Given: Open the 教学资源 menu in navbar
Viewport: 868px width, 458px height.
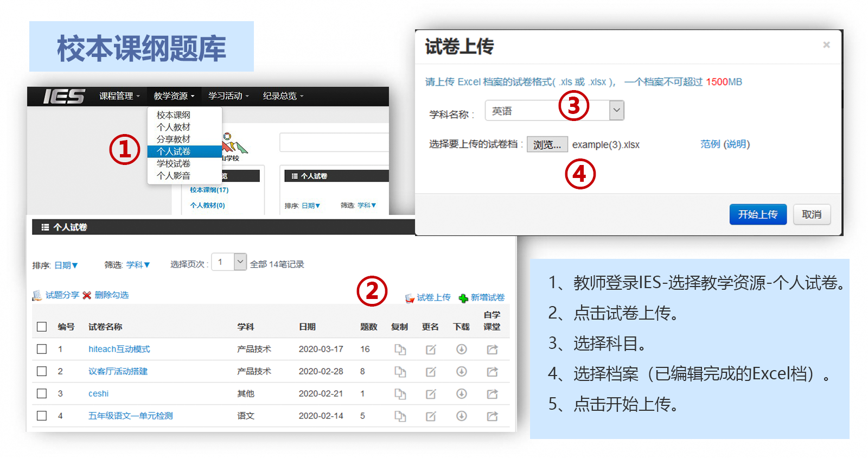Looking at the screenshot, I should pos(174,96).
